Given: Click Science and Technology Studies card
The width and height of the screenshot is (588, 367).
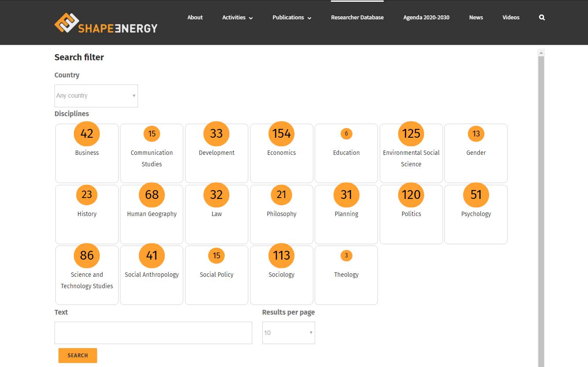Looking at the screenshot, I should point(87,275).
